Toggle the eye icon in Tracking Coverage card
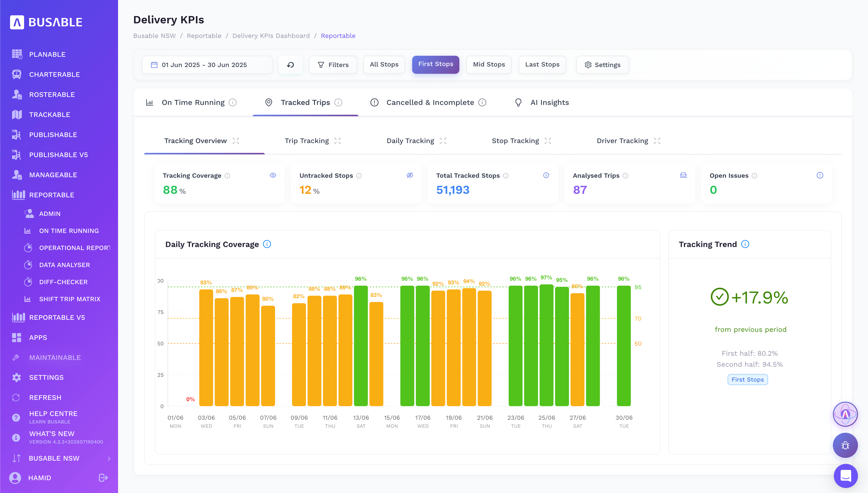This screenshot has height=493, width=868. pyautogui.click(x=273, y=175)
